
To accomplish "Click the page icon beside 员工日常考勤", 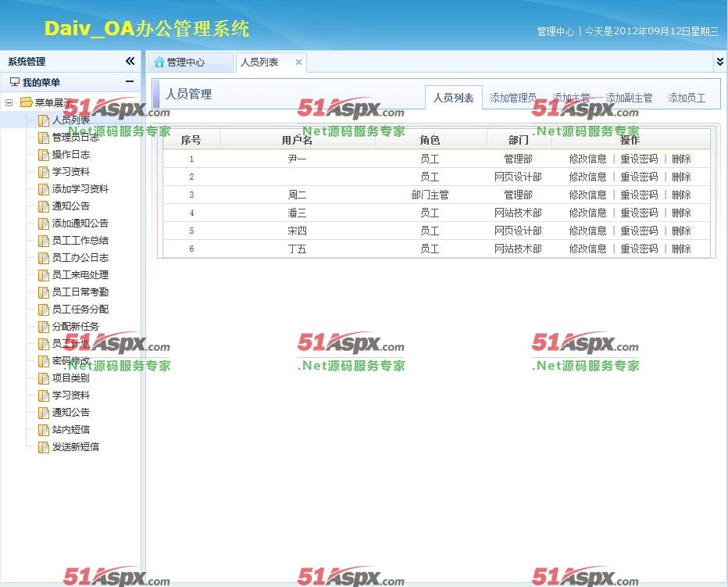I will 43,292.
